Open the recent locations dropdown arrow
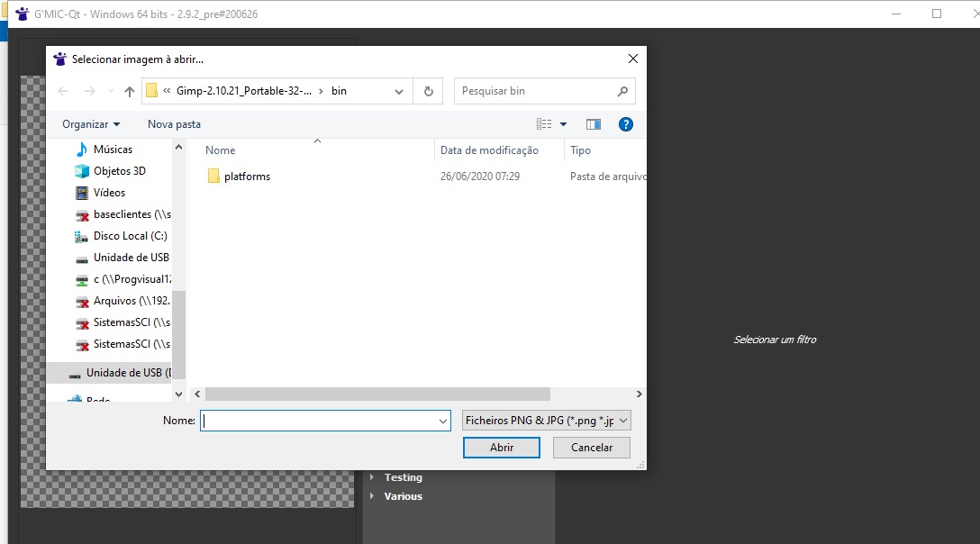Viewport: 980px width, 544px height. (112, 91)
